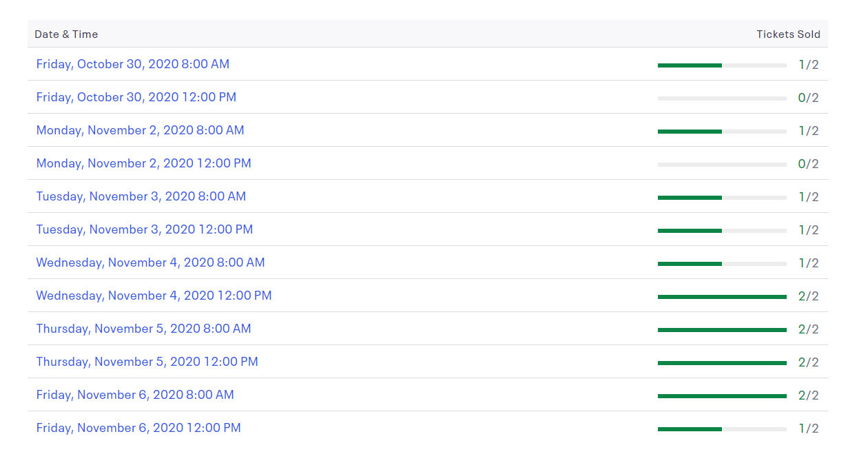Click full progress bar for November 4 12:00 PM

[722, 297]
